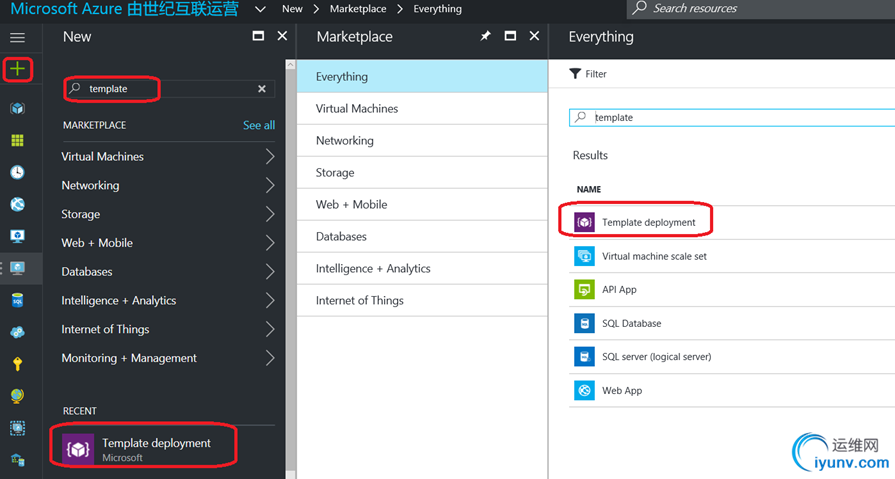This screenshot has height=479, width=895.
Task: Click the Filter label button
Action: tap(596, 74)
